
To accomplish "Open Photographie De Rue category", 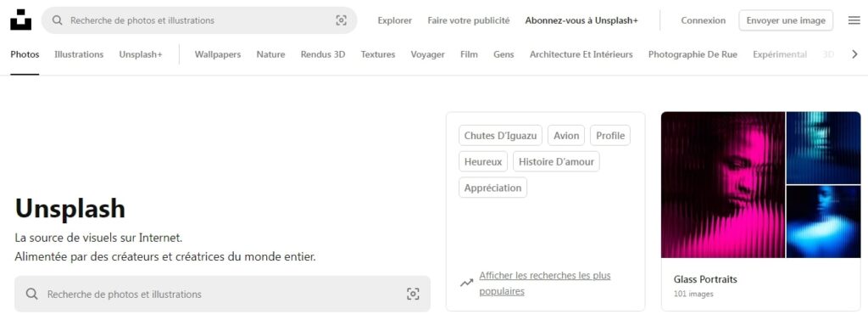I will (693, 54).
